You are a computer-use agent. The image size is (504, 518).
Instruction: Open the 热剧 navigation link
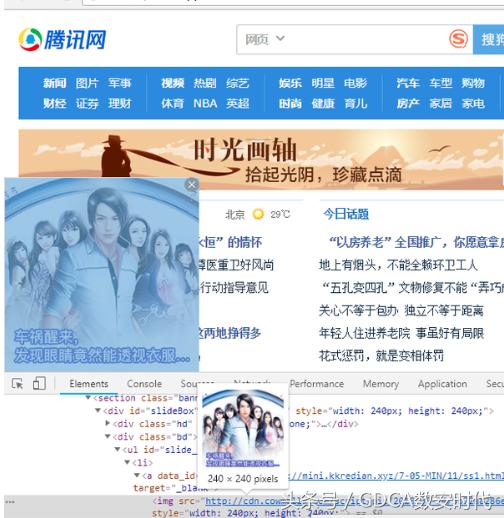point(205,83)
